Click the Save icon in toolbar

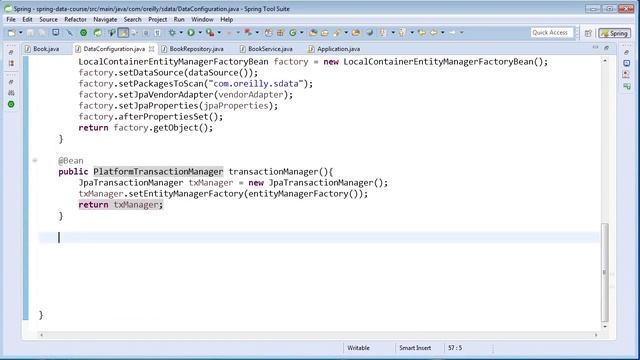coord(30,33)
